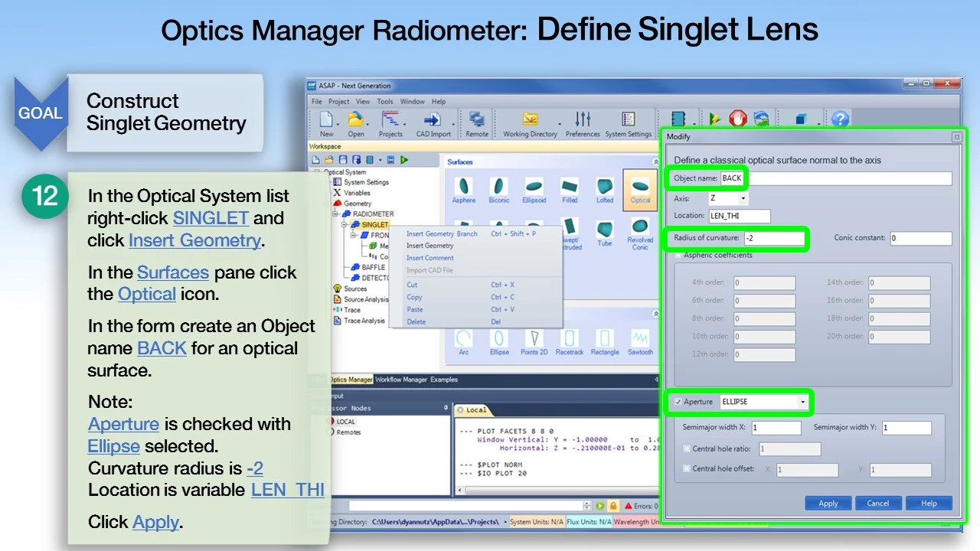Pick the Ellipsoid surface icon

(534, 189)
